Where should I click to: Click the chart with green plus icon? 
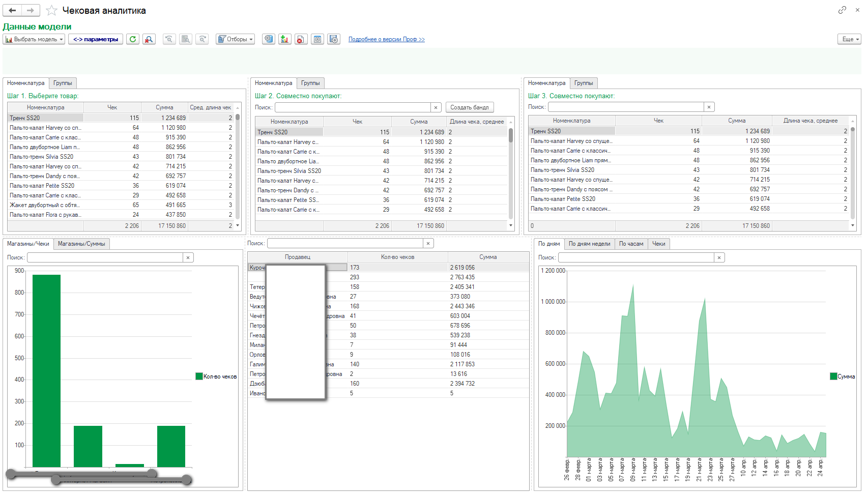tap(285, 39)
